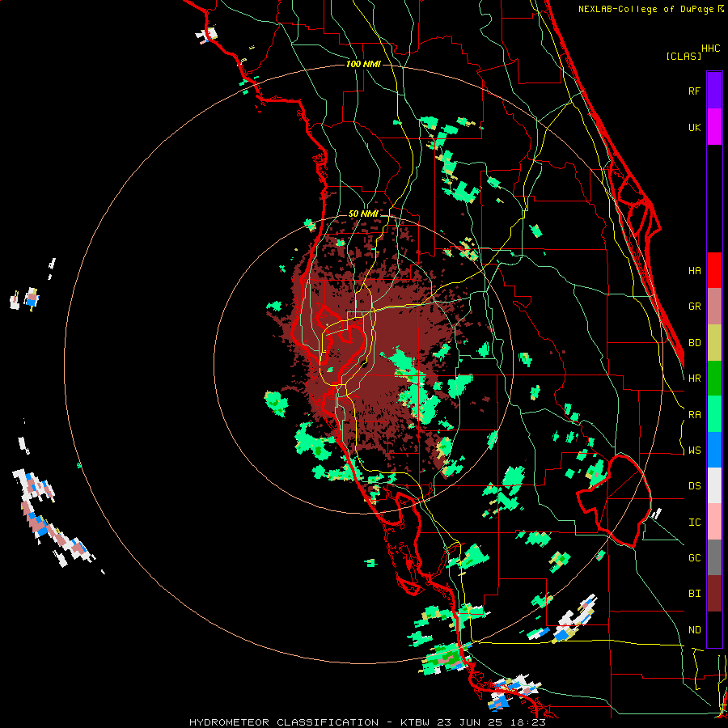
Task: Select the "HA" legend label
Action: pyautogui.click(x=694, y=270)
